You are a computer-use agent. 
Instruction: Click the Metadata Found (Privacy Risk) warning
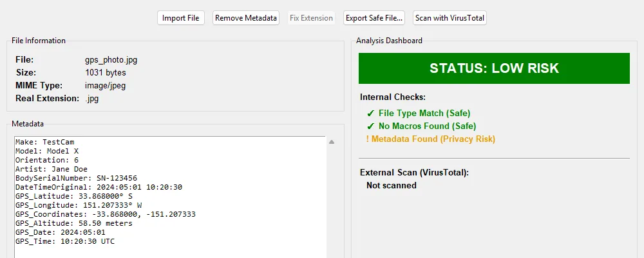click(x=431, y=139)
